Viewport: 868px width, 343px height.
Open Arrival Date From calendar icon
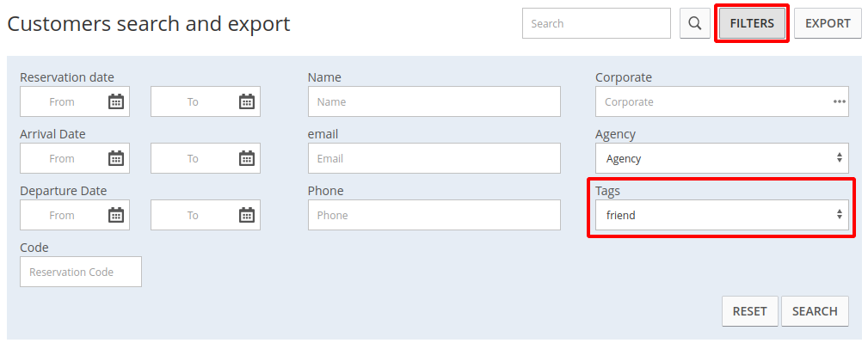click(x=115, y=158)
